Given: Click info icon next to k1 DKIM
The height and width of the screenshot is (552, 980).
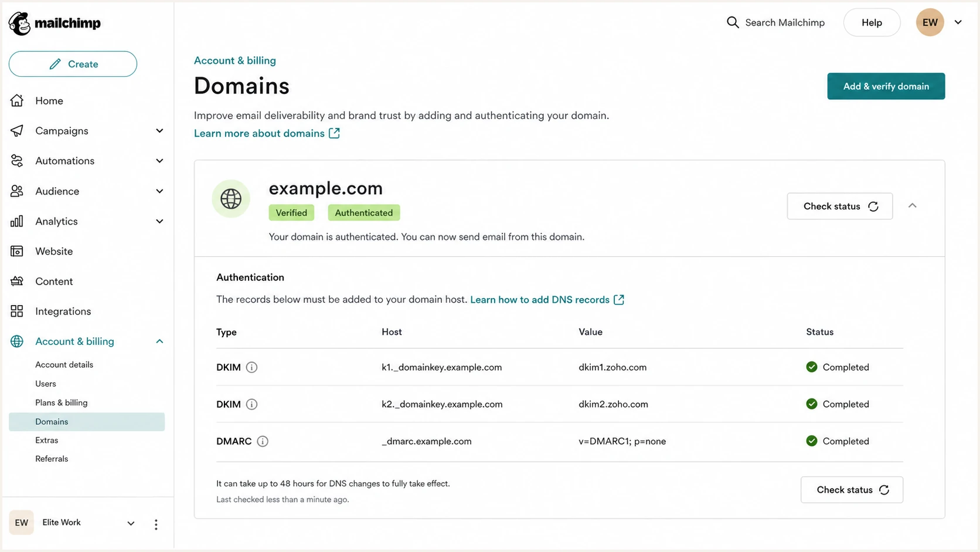Looking at the screenshot, I should (251, 367).
